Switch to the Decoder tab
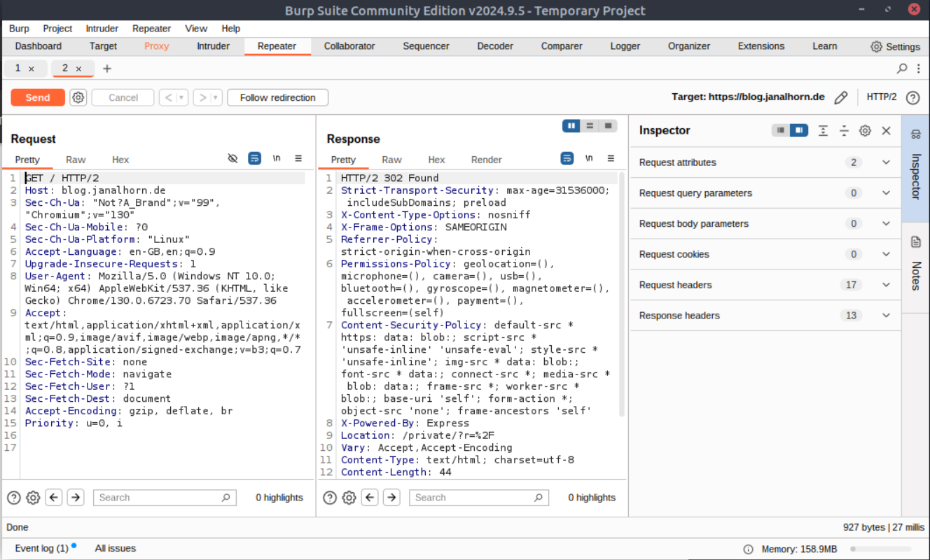Viewport: 930px width, 560px height. (495, 46)
